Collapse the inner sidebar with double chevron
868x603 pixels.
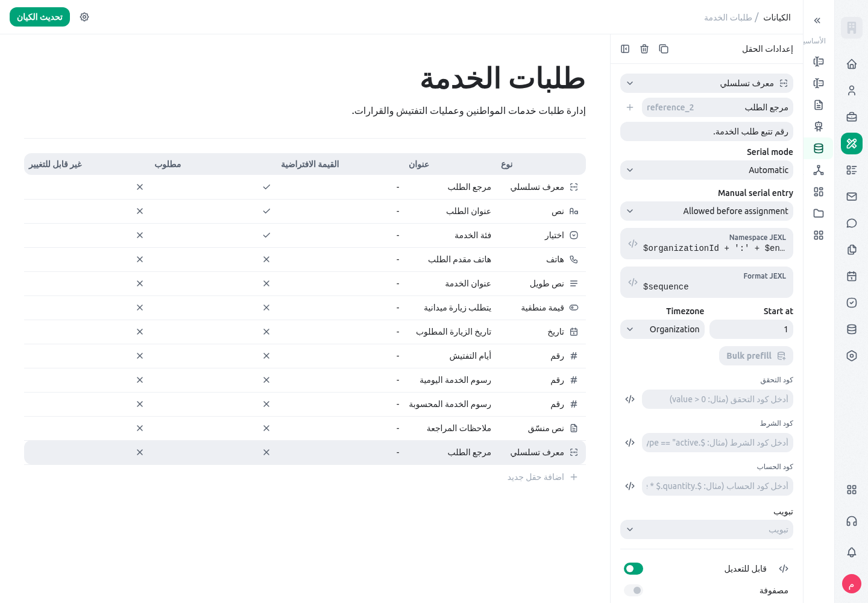point(817,21)
